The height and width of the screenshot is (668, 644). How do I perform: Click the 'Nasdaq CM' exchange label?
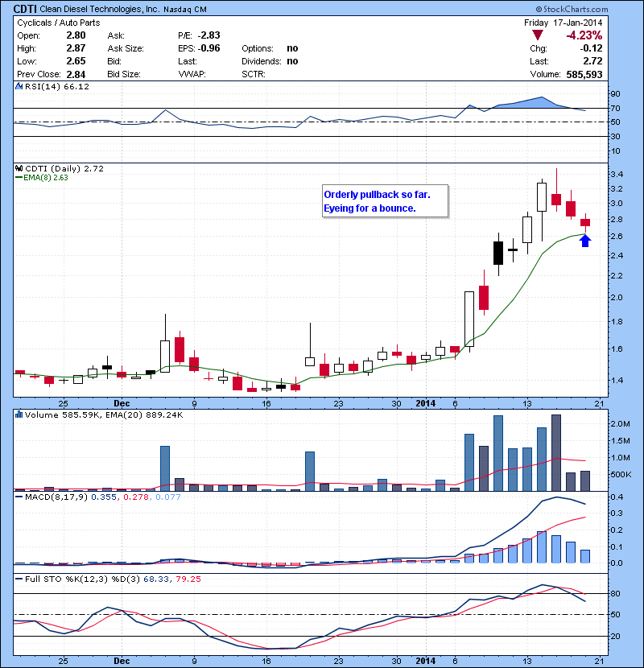click(185, 10)
